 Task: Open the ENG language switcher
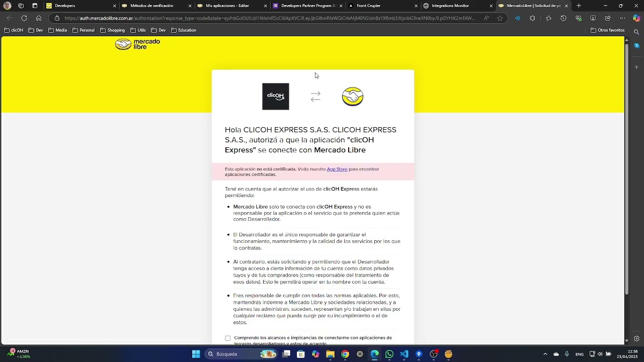pyautogui.click(x=580, y=354)
